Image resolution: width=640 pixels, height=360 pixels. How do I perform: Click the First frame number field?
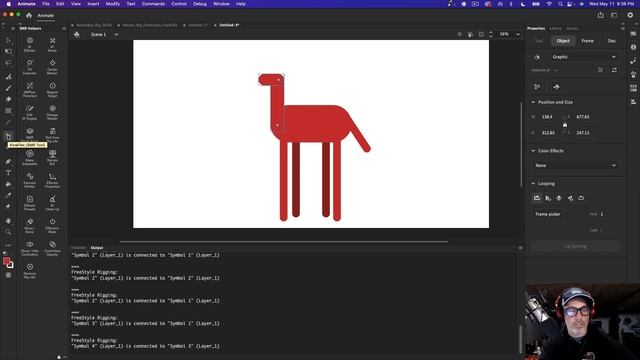point(602,214)
